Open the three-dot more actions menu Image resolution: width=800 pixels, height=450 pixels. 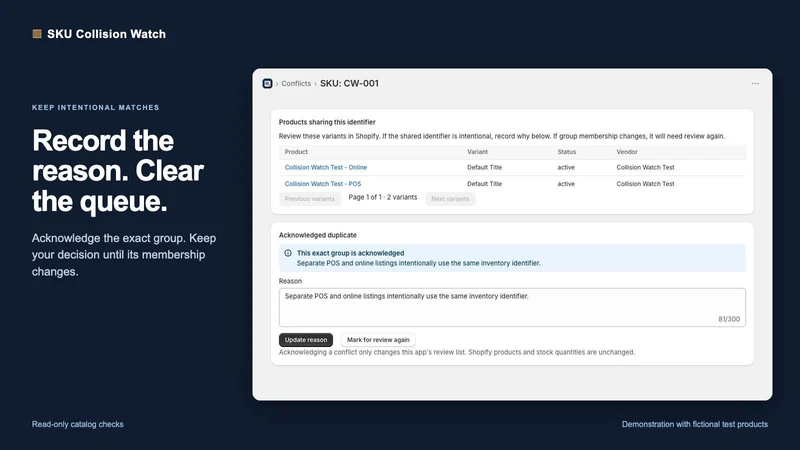[x=755, y=83]
